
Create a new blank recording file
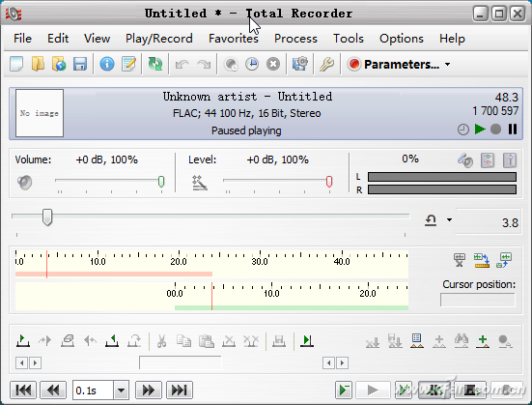point(16,64)
